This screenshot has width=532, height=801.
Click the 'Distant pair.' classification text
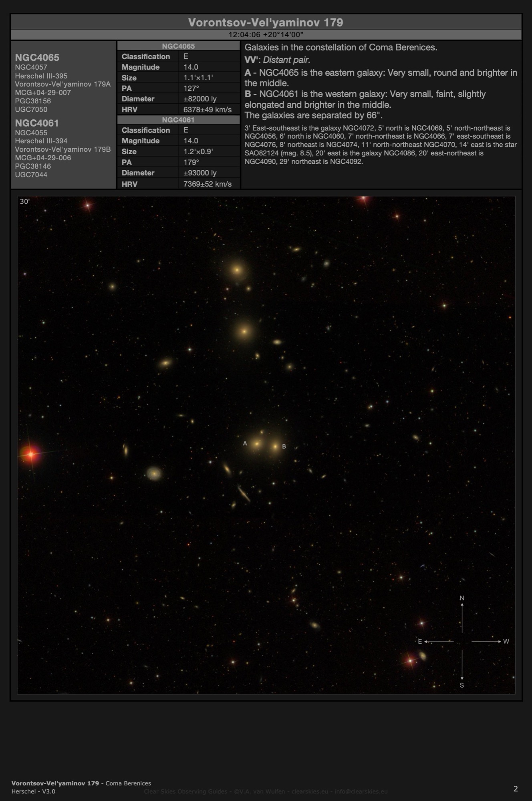tap(286, 60)
